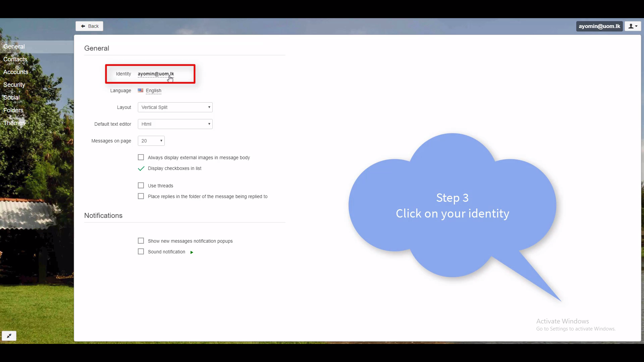The width and height of the screenshot is (644, 362).
Task: Open Folders settings panel
Action: (x=13, y=110)
